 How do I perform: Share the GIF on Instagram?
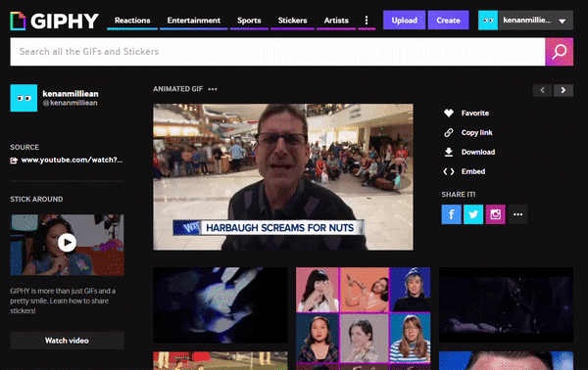pos(495,214)
